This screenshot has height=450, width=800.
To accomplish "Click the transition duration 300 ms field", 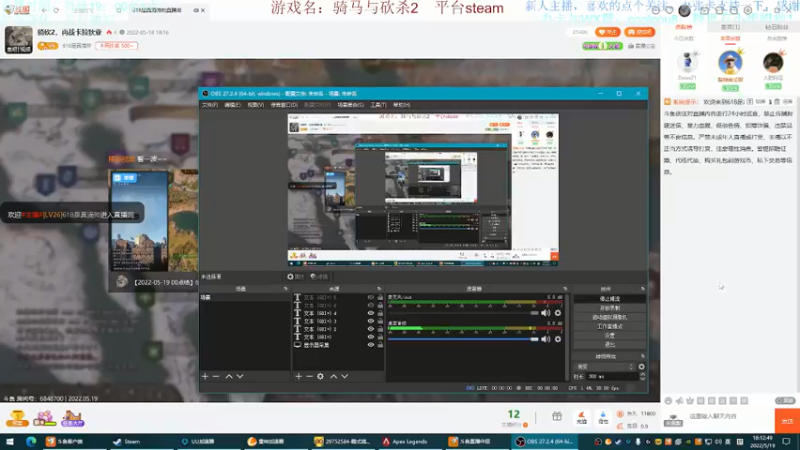I will tap(612, 377).
